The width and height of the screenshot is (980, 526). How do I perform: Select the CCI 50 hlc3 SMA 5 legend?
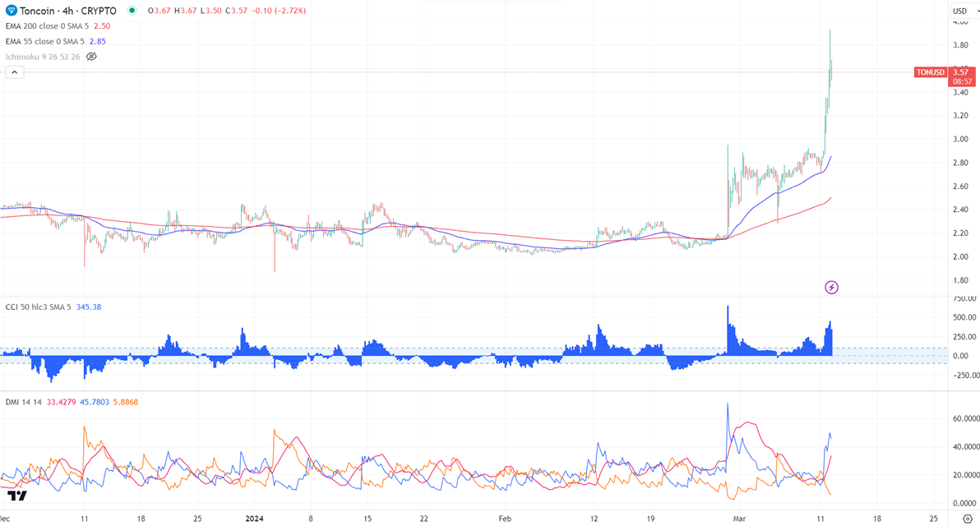[38, 307]
